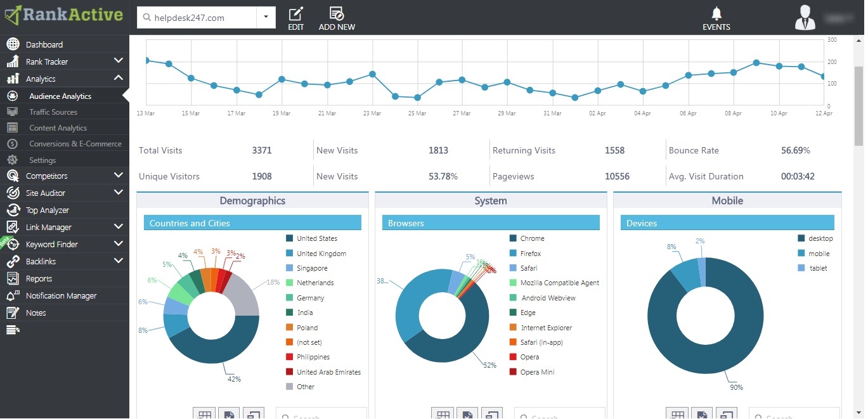Click the Bounce Rate value 56.69%

point(796,150)
